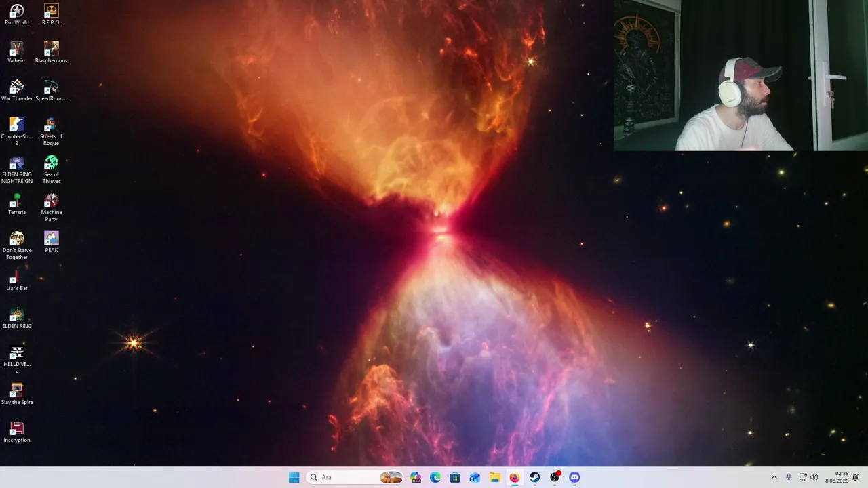Select the Blasphemous desktop icon

point(51,52)
